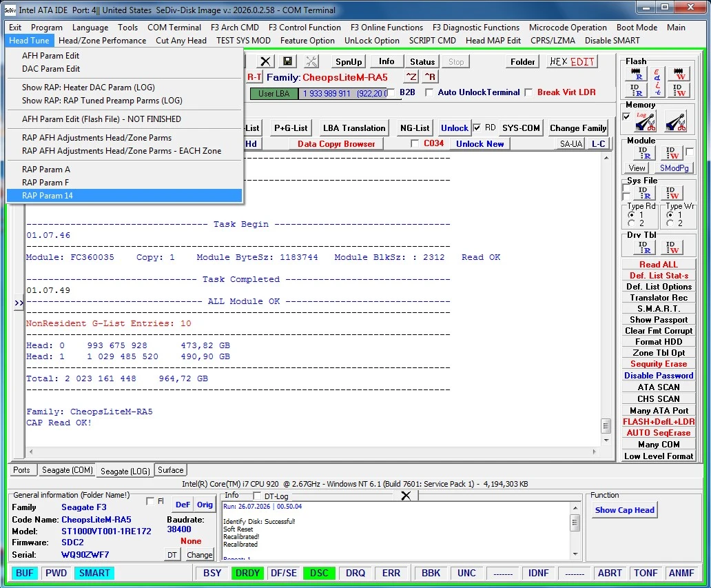Image resolution: width=711 pixels, height=588 pixels.
Task: Click the LBA Translation button
Action: 354,128
